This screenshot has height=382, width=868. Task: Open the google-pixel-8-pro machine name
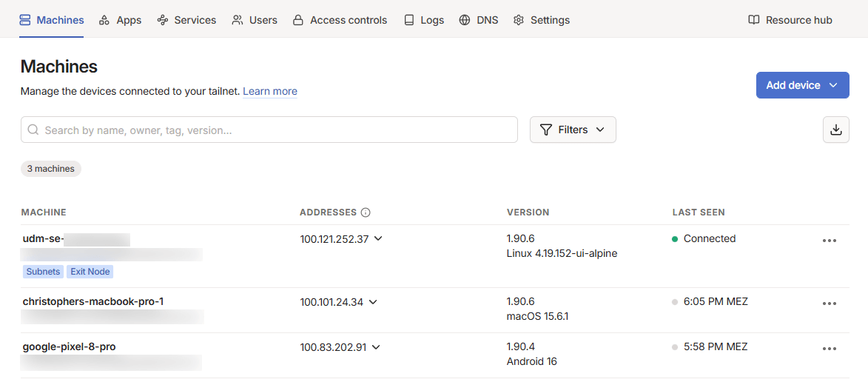tap(69, 346)
